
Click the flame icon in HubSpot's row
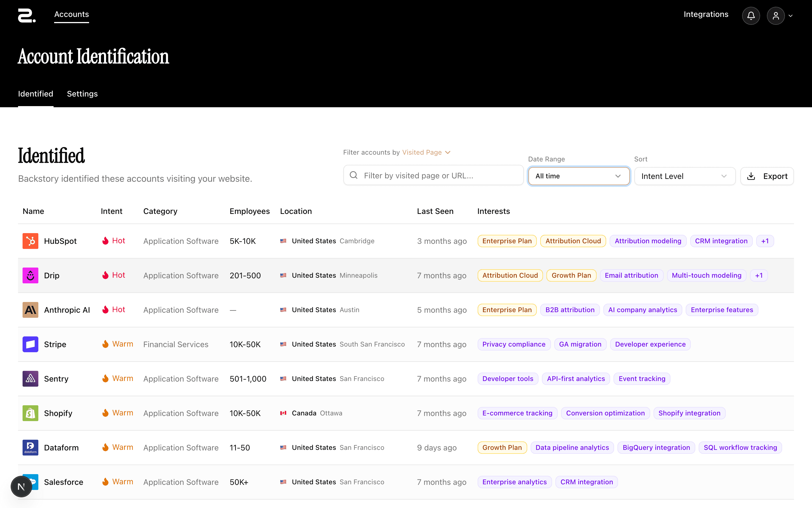pos(105,241)
